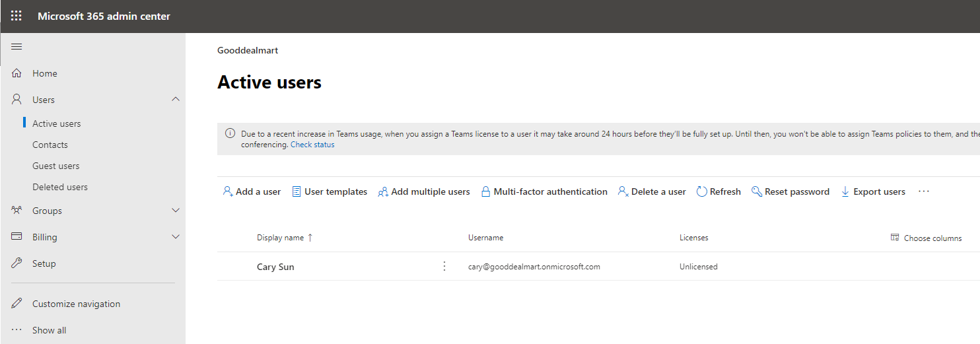Click the Groups people icon
980x344 pixels.
[17, 211]
